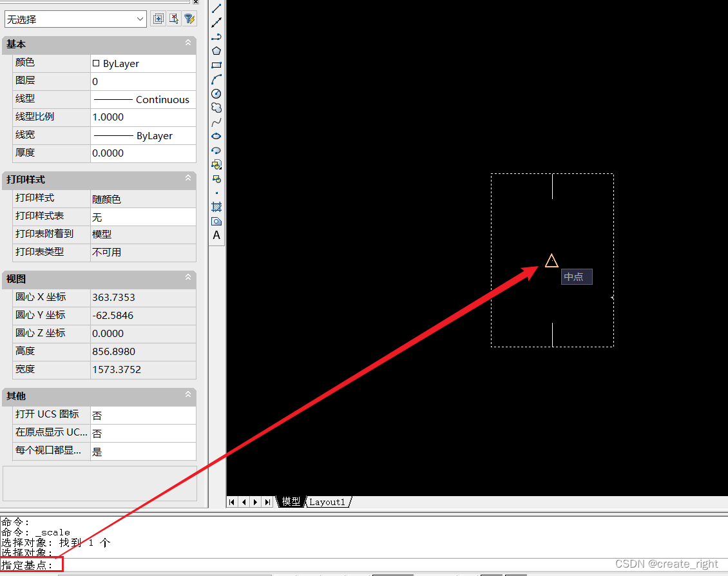
Task: Select the Circle tool
Action: (x=216, y=94)
